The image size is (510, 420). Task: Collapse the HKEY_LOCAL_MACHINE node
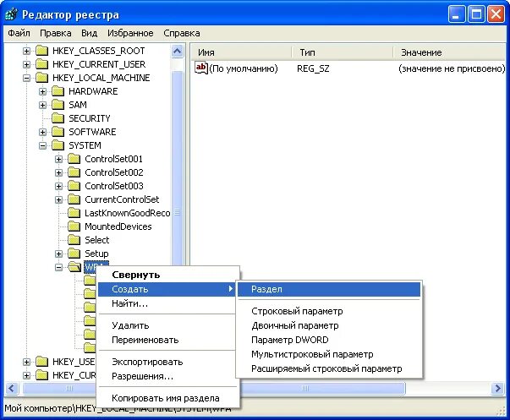click(27, 78)
